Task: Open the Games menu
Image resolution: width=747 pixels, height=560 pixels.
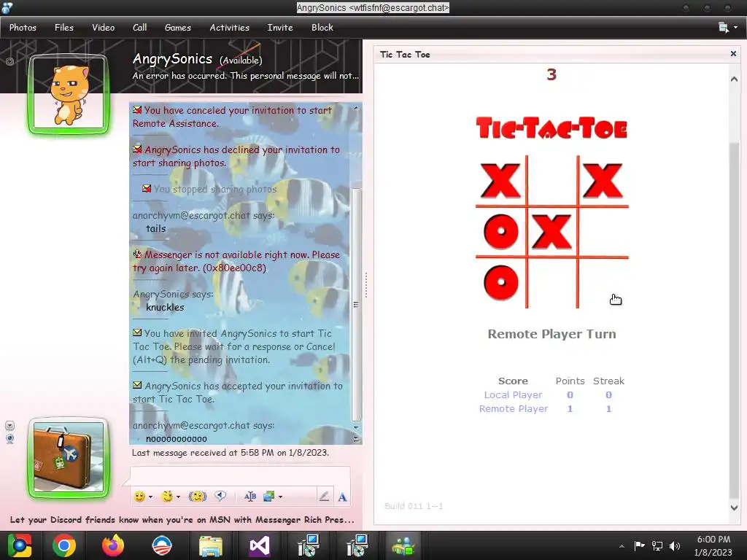Action: pos(178,28)
